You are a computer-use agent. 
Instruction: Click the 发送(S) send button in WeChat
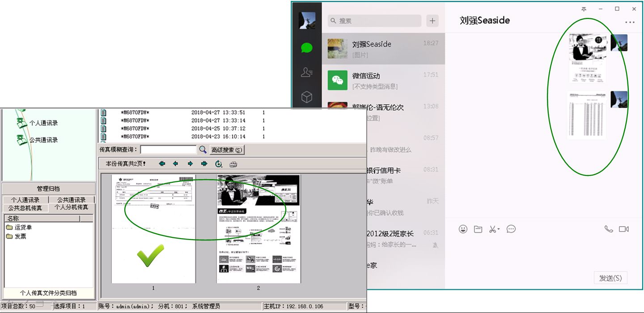coord(610,278)
